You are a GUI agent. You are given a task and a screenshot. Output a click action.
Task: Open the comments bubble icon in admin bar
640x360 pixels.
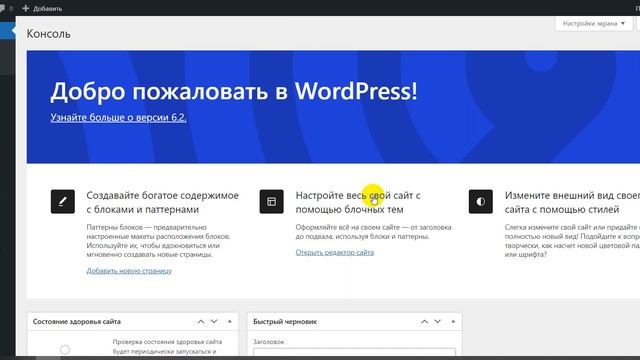click(2, 8)
